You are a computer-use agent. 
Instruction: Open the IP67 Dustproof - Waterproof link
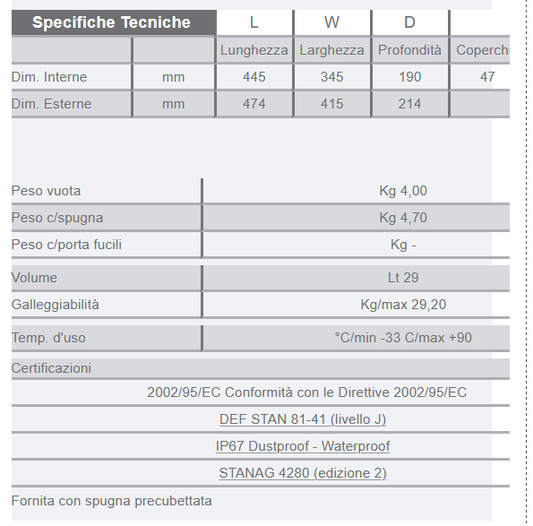pyautogui.click(x=303, y=446)
